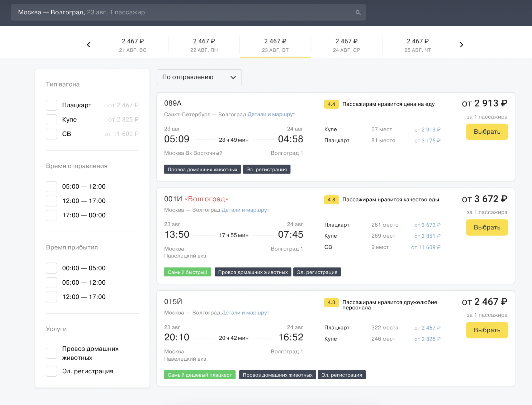The width and height of the screenshot is (532, 405).
Task: Toggle the Эл. регистрация service filter
Action: tap(51, 371)
